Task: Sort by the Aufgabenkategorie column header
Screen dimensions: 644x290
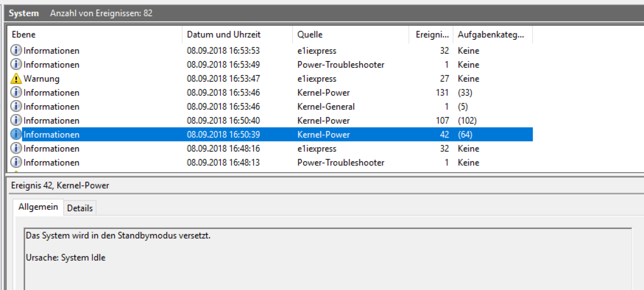Action: 493,35
